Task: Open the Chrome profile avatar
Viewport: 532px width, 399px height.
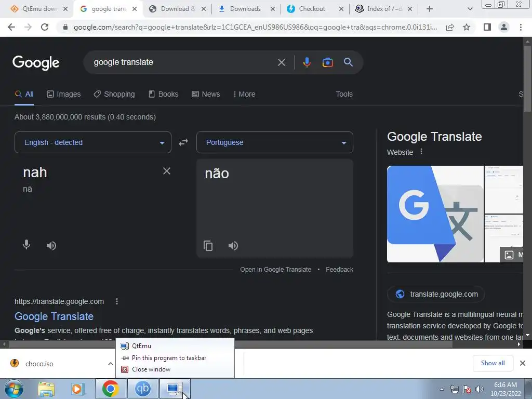Action: pyautogui.click(x=504, y=27)
